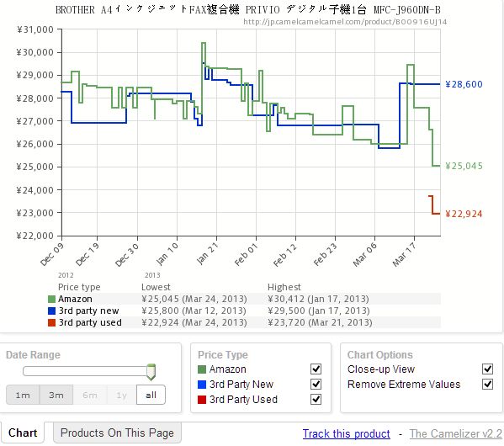The image size is (504, 446).
Task: Toggle Remove Extreme Values checkbox
Action: coord(488,384)
